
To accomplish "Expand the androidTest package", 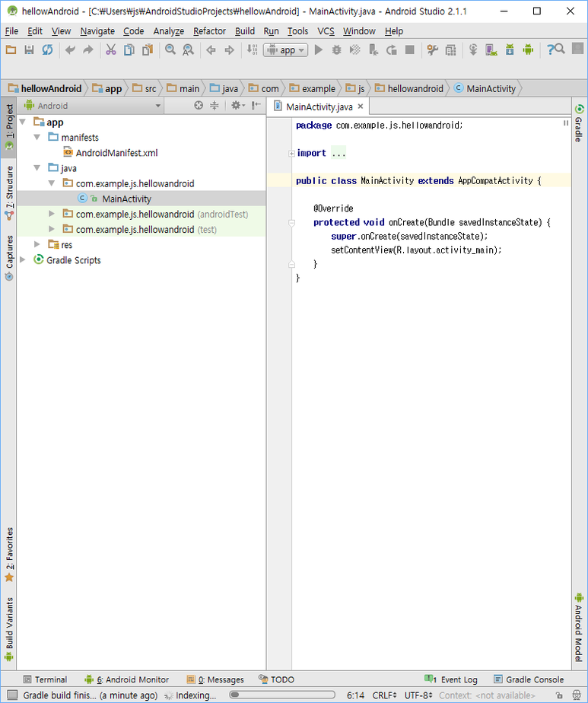I will coord(52,214).
